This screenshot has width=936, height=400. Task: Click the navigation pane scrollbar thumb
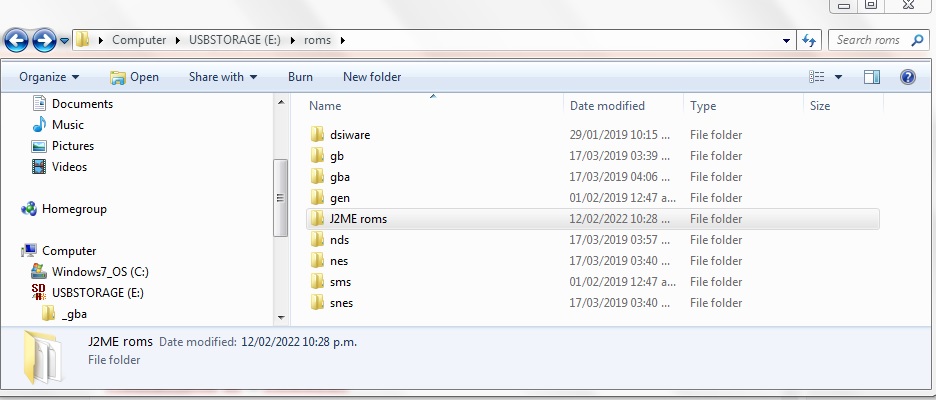pos(281,198)
